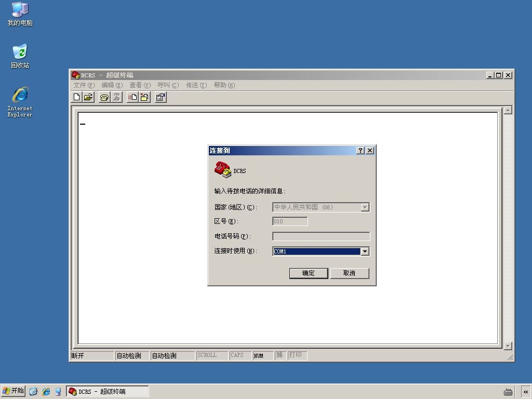Click the 电话号码 input field
The width and height of the screenshot is (532, 399).
click(321, 236)
